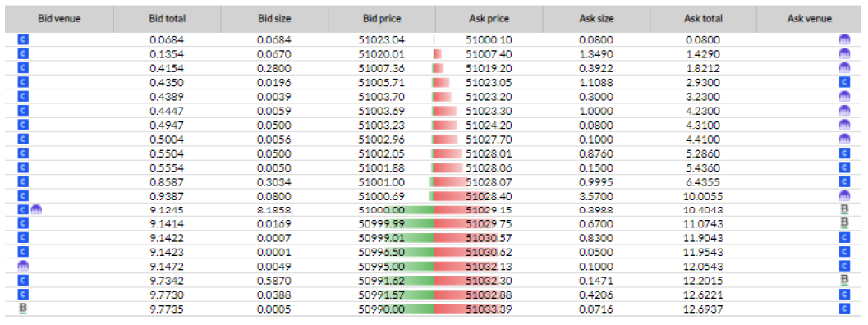
Task: Click Kraken bid venue icon at 50995.00
Action: coord(24,266)
